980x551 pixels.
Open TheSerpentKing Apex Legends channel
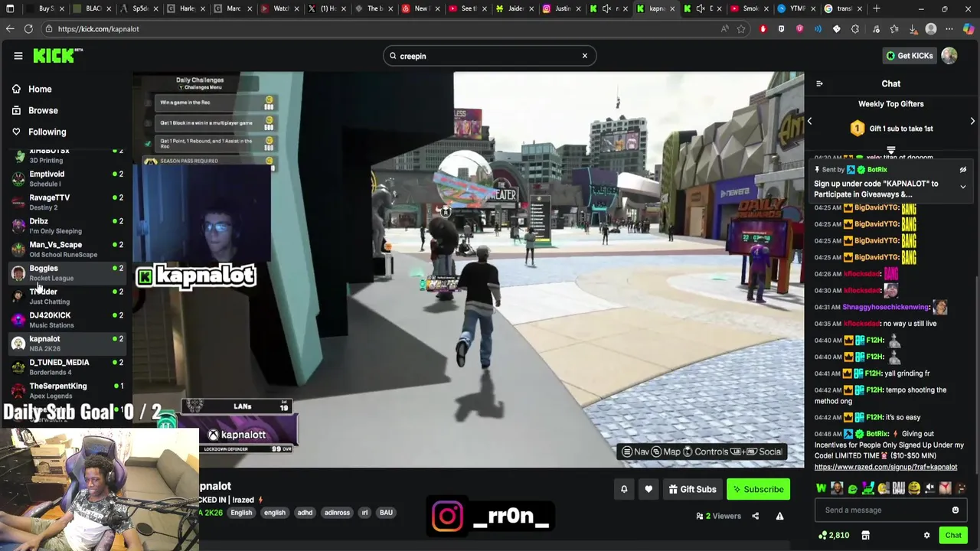tap(66, 391)
